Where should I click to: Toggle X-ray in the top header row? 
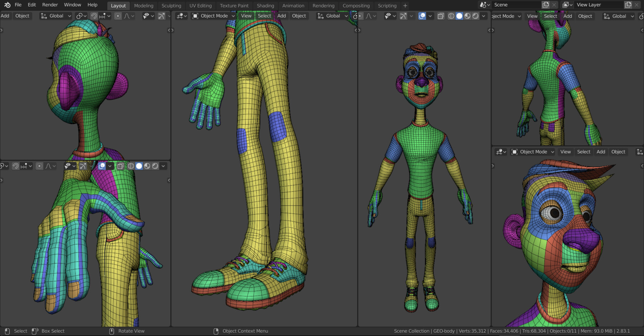click(441, 16)
